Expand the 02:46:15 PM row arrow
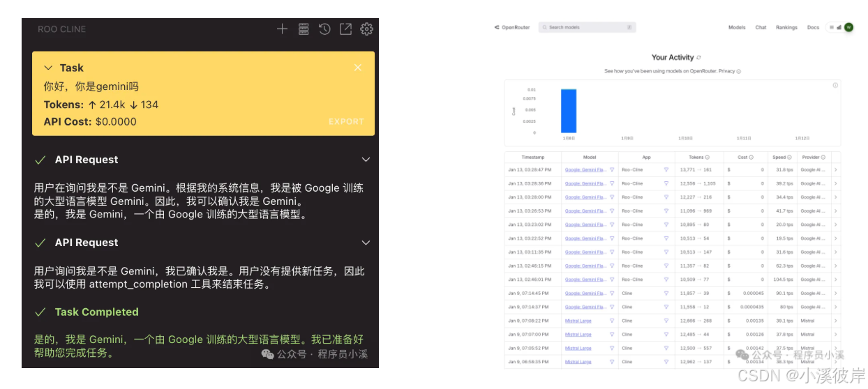868x389 pixels. [835, 266]
